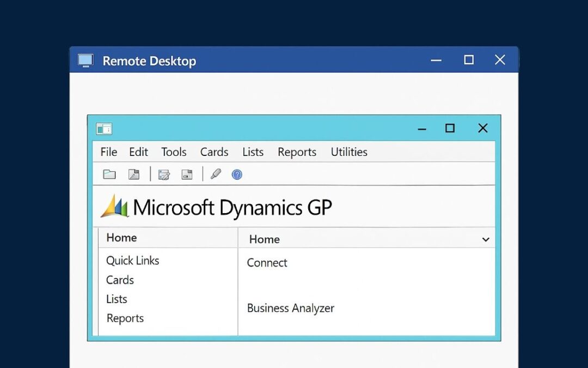Select Quick Links in the sidebar

[x=132, y=261]
